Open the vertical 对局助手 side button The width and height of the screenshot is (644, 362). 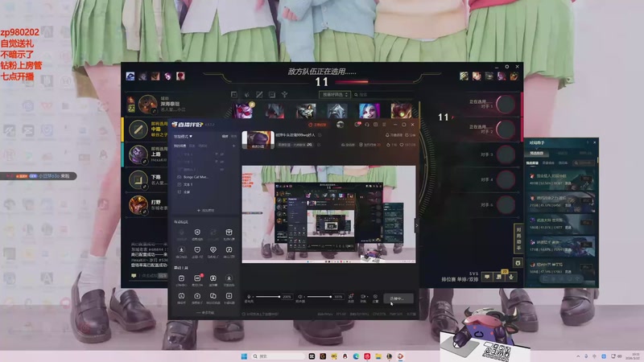(x=518, y=239)
